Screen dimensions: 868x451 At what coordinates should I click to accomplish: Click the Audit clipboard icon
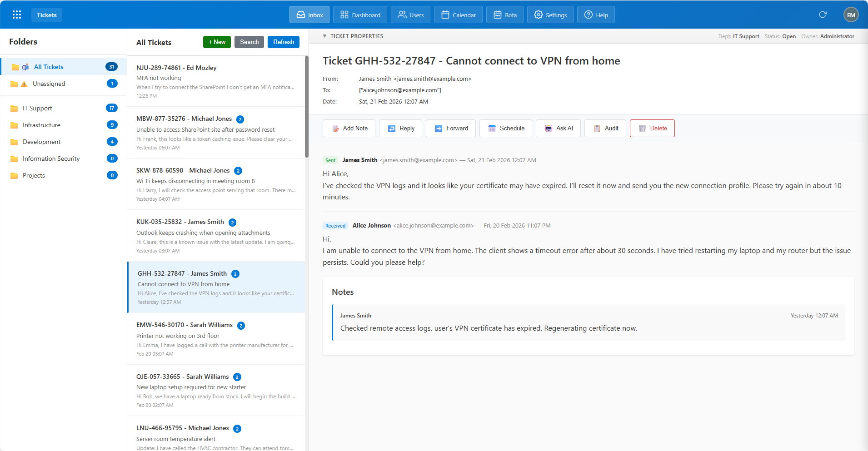(597, 129)
